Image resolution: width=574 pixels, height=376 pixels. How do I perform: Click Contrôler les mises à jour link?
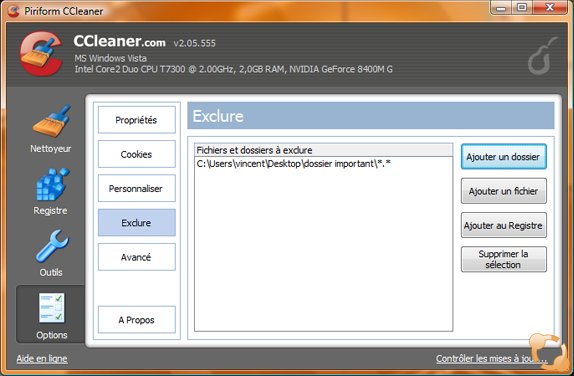point(491,358)
